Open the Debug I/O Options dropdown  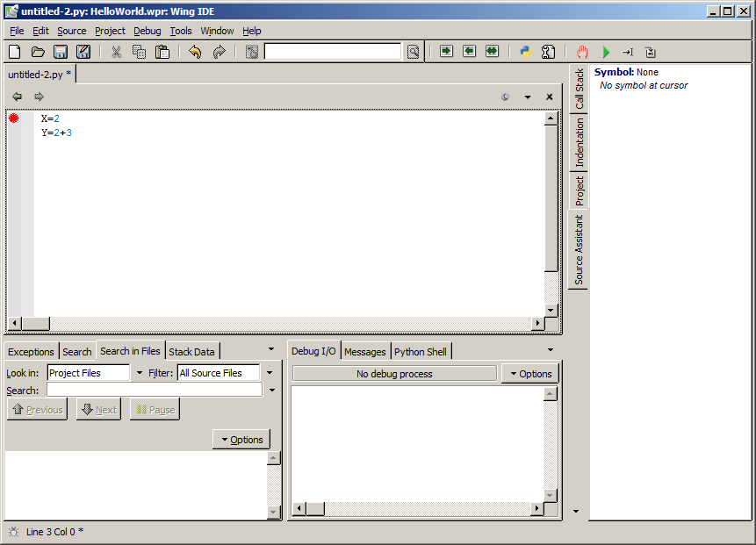click(529, 374)
